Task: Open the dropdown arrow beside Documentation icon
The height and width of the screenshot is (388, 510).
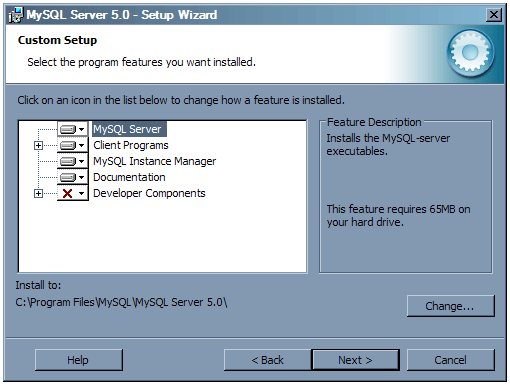Action: 81,177
